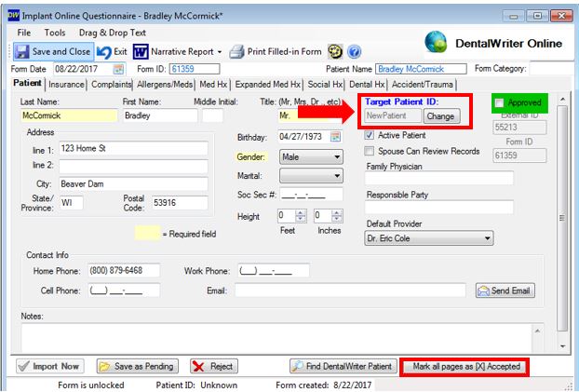Click Notes box scroll up arrow

tap(537, 331)
